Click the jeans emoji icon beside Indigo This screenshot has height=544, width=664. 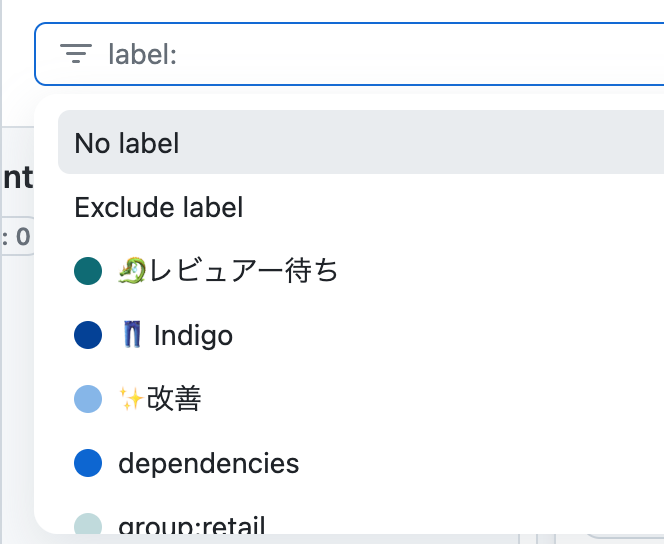132,335
